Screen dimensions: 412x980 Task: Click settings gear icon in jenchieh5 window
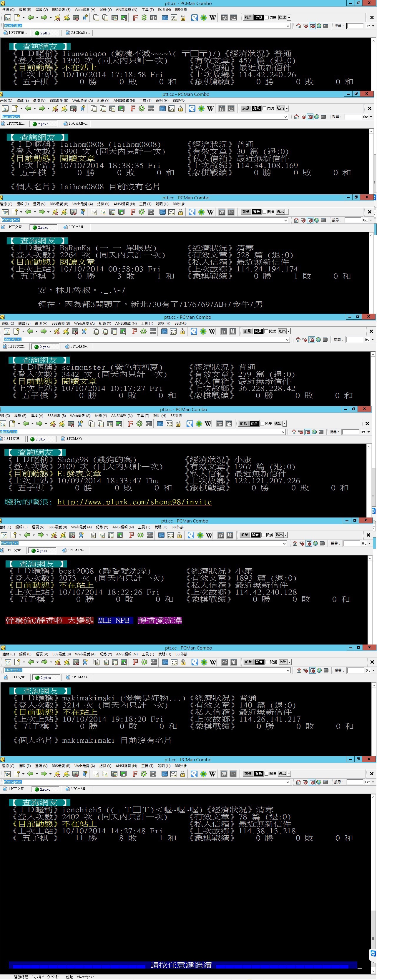[144, 774]
